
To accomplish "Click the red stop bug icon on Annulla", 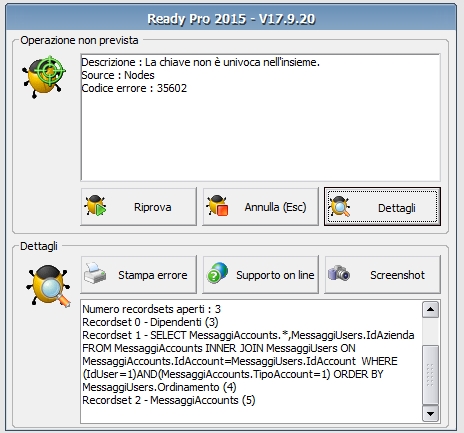I will pyautogui.click(x=217, y=206).
